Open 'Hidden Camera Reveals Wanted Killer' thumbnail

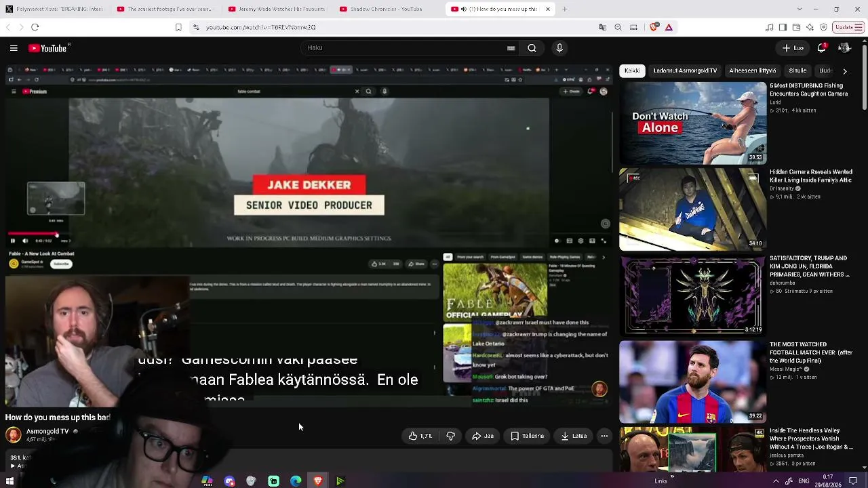point(692,209)
